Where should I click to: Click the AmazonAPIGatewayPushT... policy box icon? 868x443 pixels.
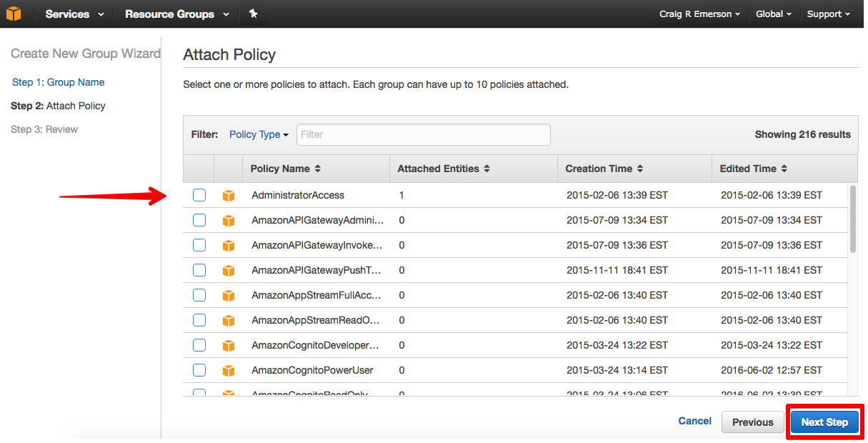tap(229, 270)
